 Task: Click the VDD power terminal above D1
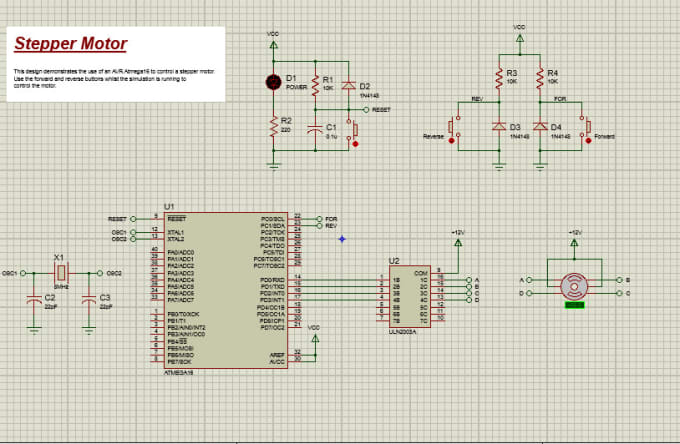click(273, 45)
